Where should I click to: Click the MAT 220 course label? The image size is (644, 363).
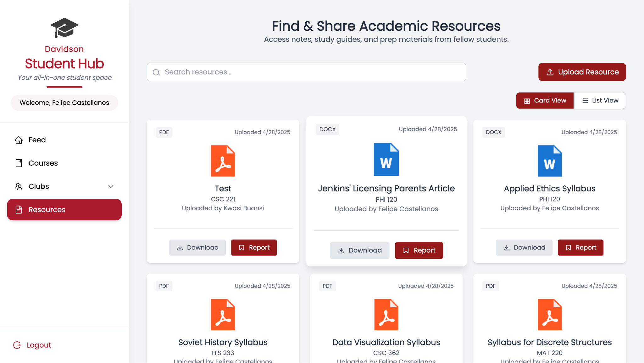(550, 353)
